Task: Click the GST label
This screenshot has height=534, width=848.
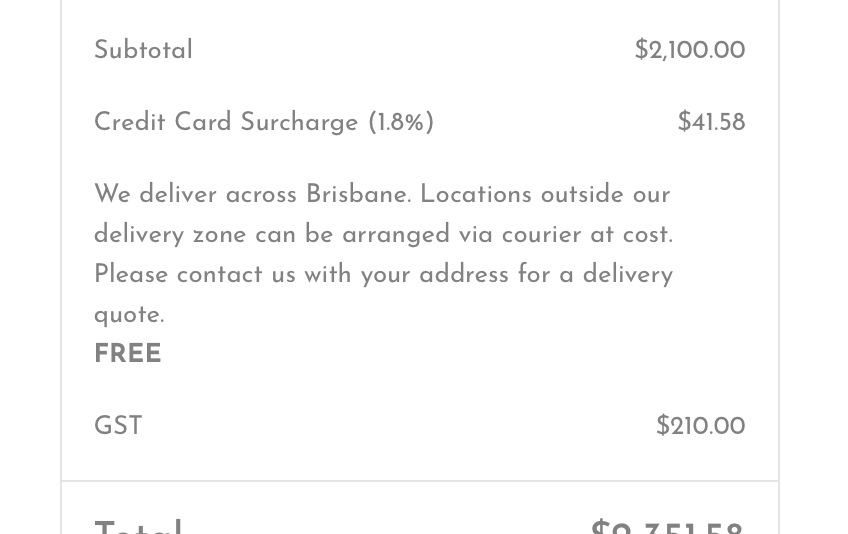Action: (118, 427)
